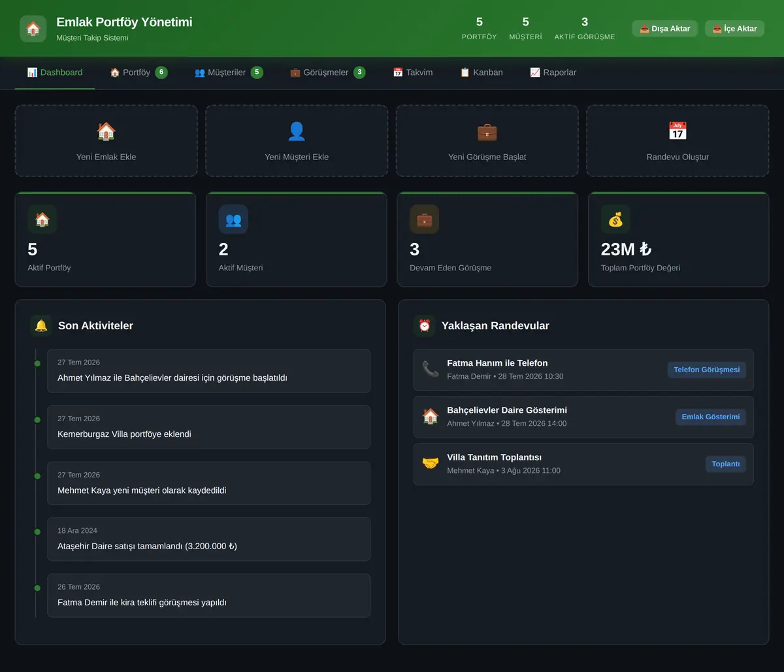Viewport: 784px width, 672px height.
Task: Click the handshake icon on Villa Tanıtım Toplantısı
Action: pos(431,464)
